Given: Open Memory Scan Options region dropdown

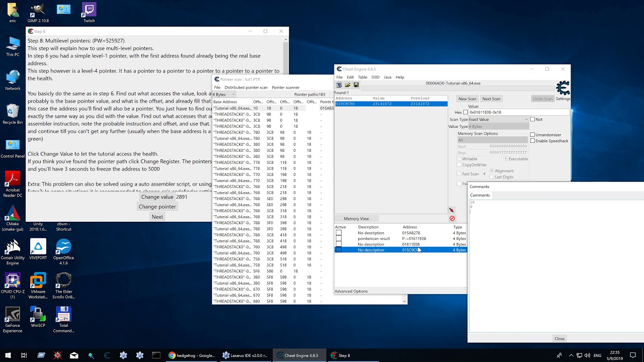Looking at the screenshot, I should (x=492, y=140).
